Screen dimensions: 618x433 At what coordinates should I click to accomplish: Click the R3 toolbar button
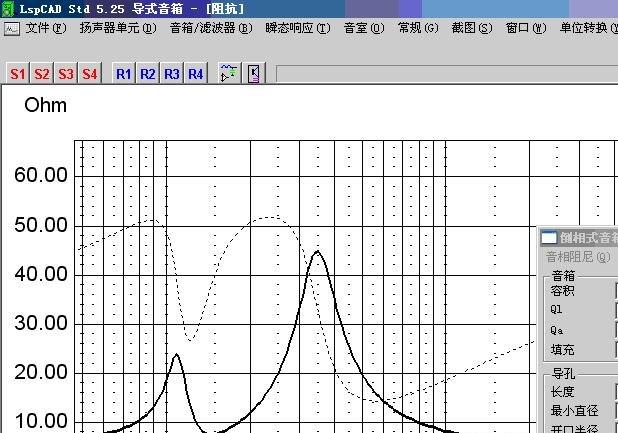click(172, 73)
